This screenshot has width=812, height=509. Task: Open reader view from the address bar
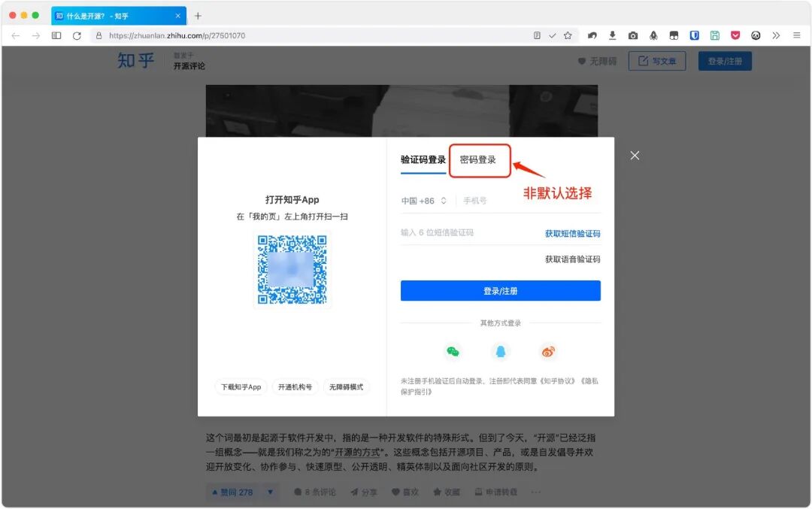click(537, 36)
